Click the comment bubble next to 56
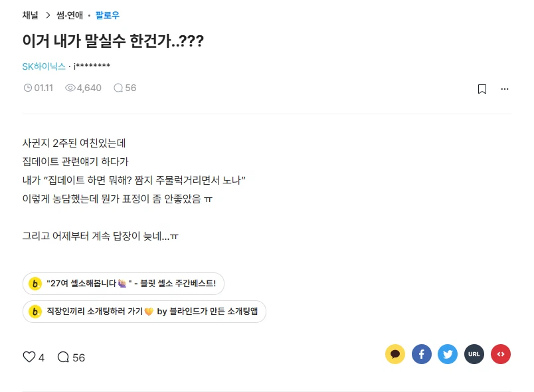The width and height of the screenshot is (534, 392). coord(118,88)
